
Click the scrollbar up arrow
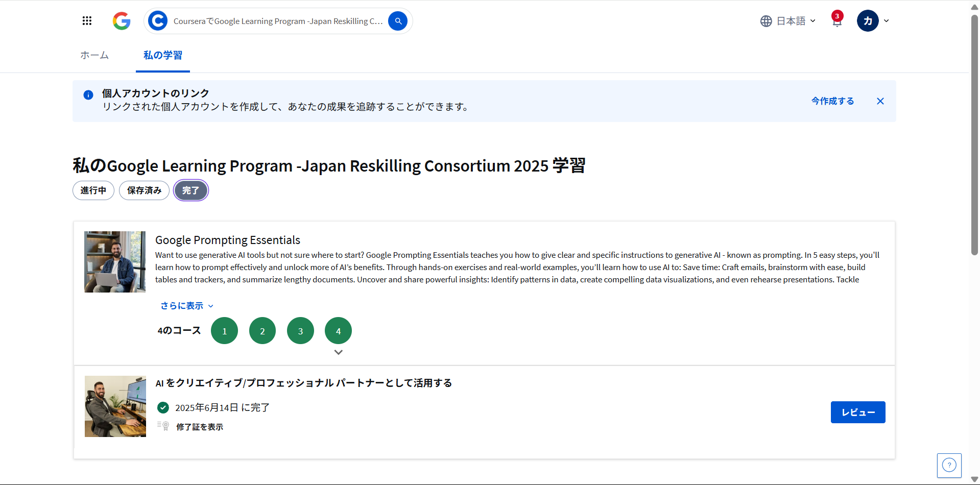[x=974, y=7]
